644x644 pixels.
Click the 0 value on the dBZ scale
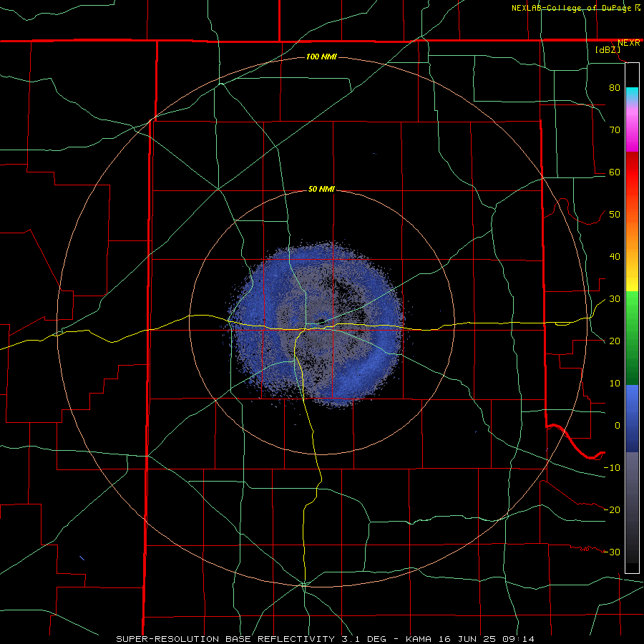[x=618, y=426]
